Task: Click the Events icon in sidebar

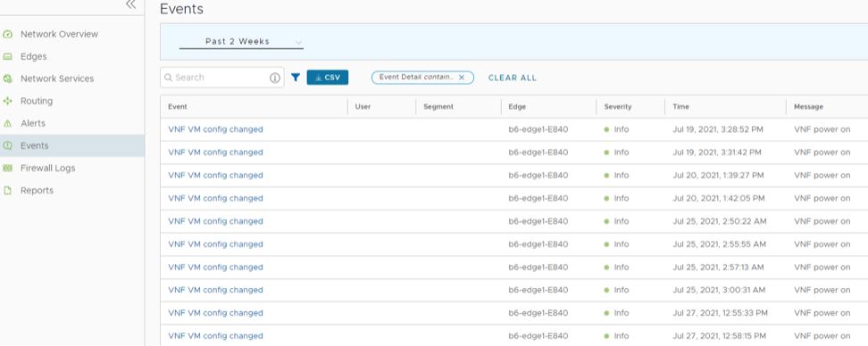Action: (7, 146)
